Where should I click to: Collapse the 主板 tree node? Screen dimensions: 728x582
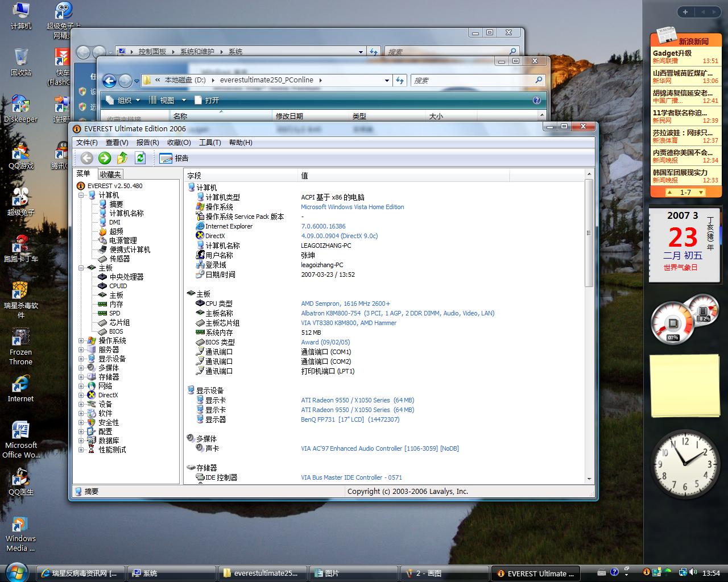coord(81,268)
